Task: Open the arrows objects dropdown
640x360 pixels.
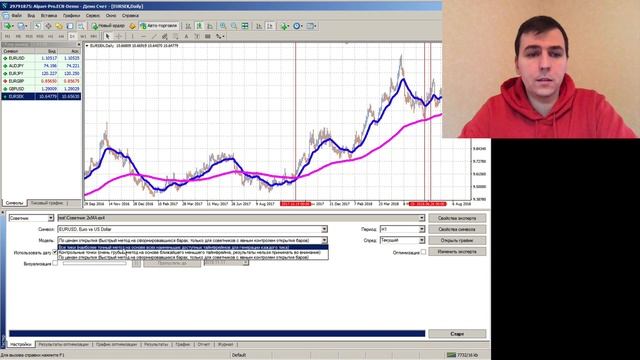Action: click(x=220, y=36)
